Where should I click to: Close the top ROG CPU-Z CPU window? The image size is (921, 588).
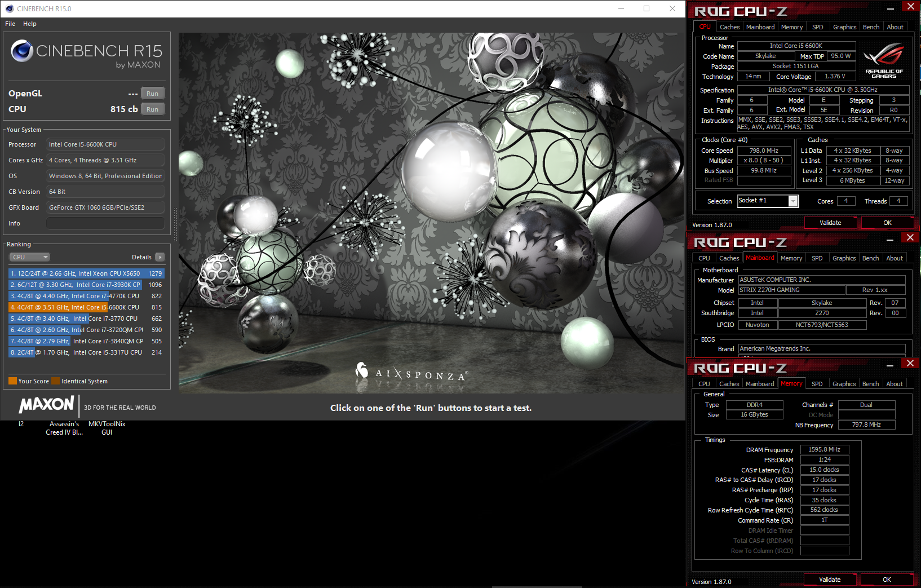(910, 6)
